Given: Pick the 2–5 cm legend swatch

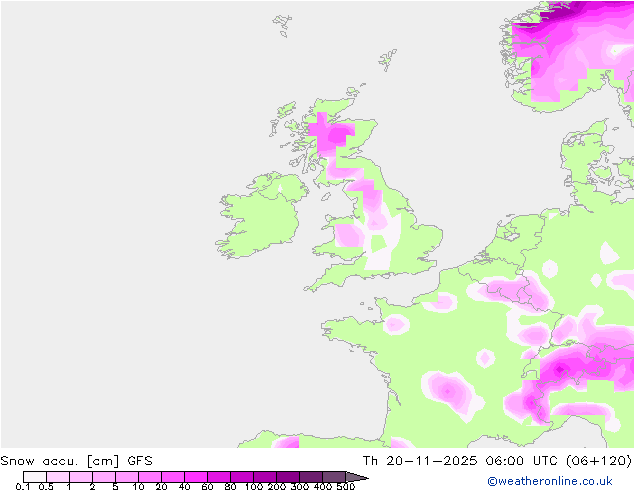Looking at the screenshot, I should [x=104, y=477].
